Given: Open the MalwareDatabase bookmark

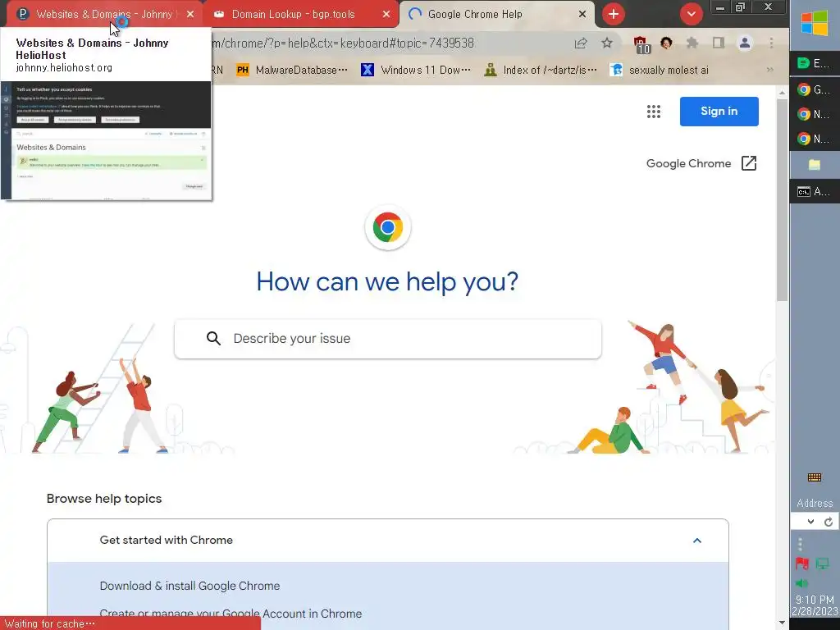Looking at the screenshot, I should click(292, 70).
